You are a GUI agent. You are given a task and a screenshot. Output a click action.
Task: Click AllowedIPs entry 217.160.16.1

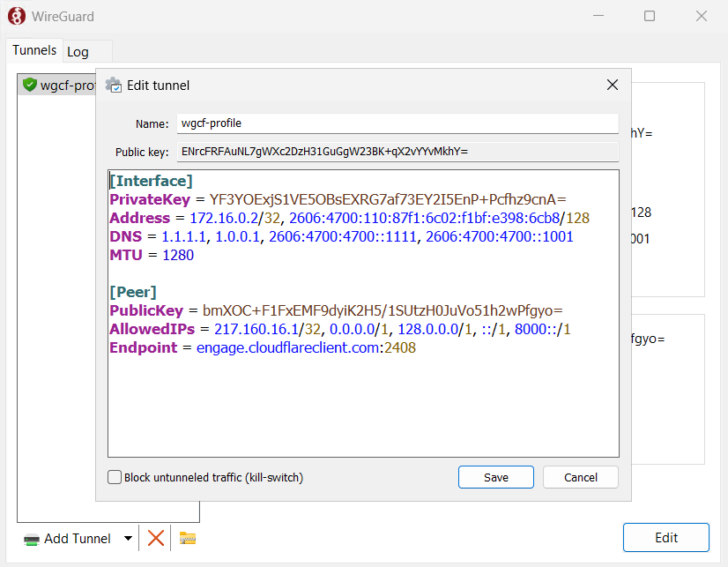[x=256, y=329]
